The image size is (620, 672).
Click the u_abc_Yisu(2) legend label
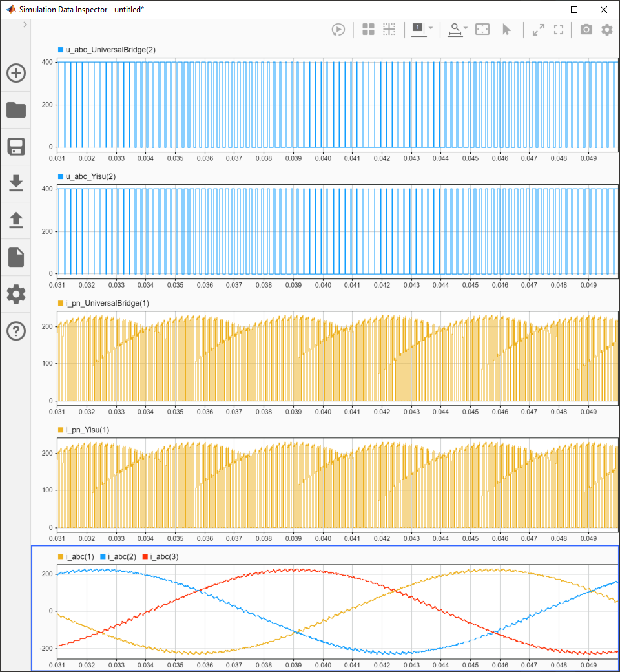(x=91, y=176)
